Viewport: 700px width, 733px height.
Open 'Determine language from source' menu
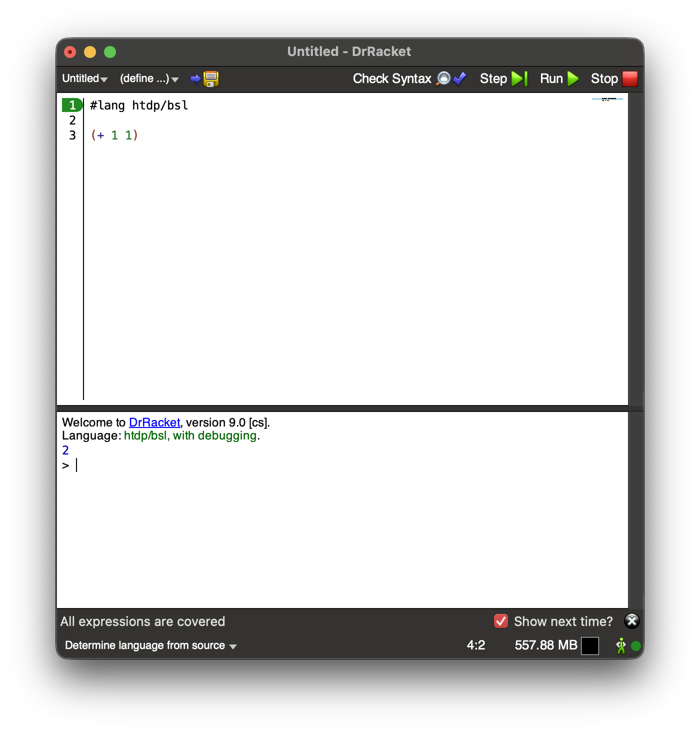point(150,645)
